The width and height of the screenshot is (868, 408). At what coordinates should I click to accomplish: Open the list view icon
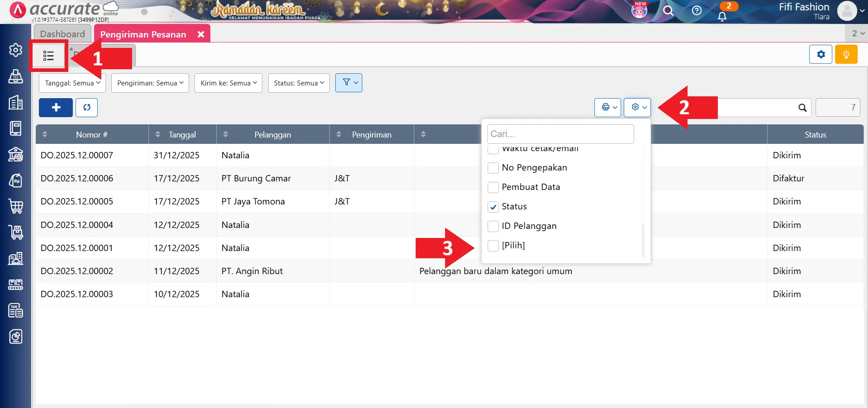click(48, 56)
